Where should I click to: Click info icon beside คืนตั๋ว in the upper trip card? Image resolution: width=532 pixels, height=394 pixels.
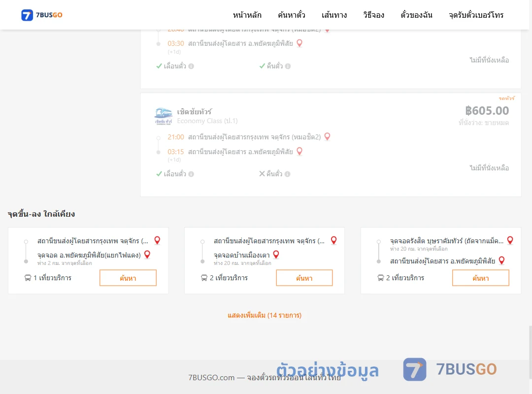click(288, 66)
